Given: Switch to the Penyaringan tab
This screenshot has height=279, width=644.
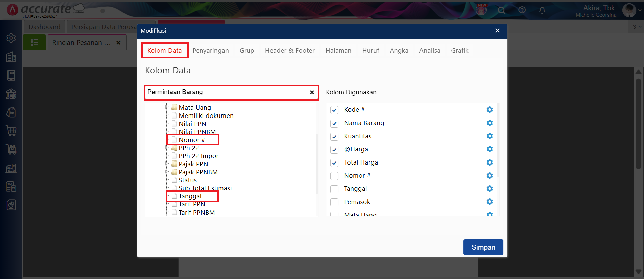Looking at the screenshot, I should click(210, 51).
